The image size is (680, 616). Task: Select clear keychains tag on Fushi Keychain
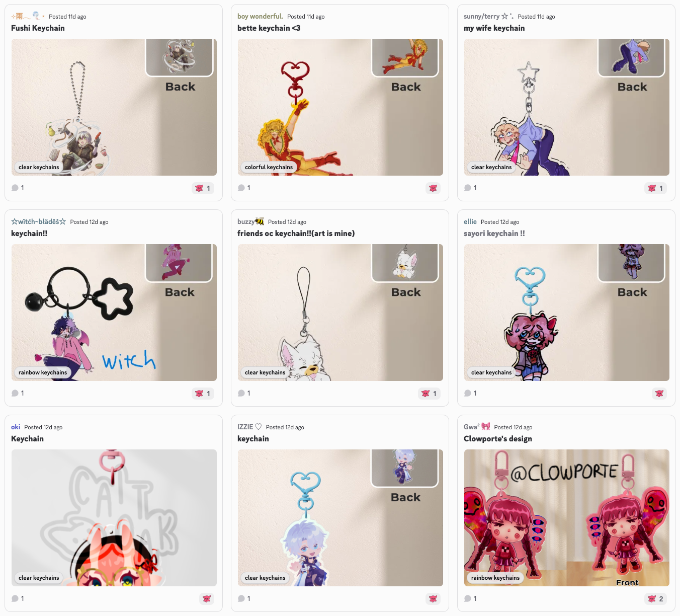point(39,167)
